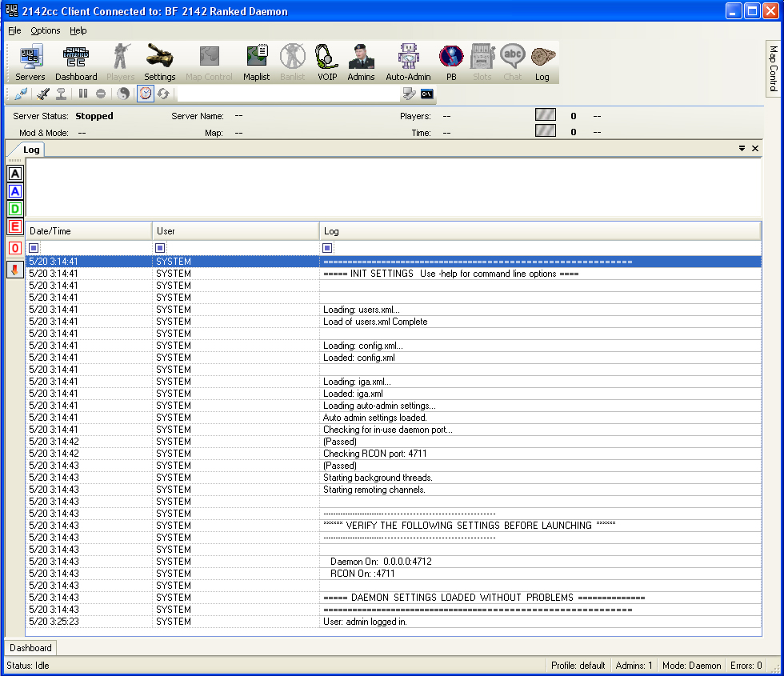The height and width of the screenshot is (676, 784).
Task: Open the Slots toolbar icon
Action: tap(482, 62)
